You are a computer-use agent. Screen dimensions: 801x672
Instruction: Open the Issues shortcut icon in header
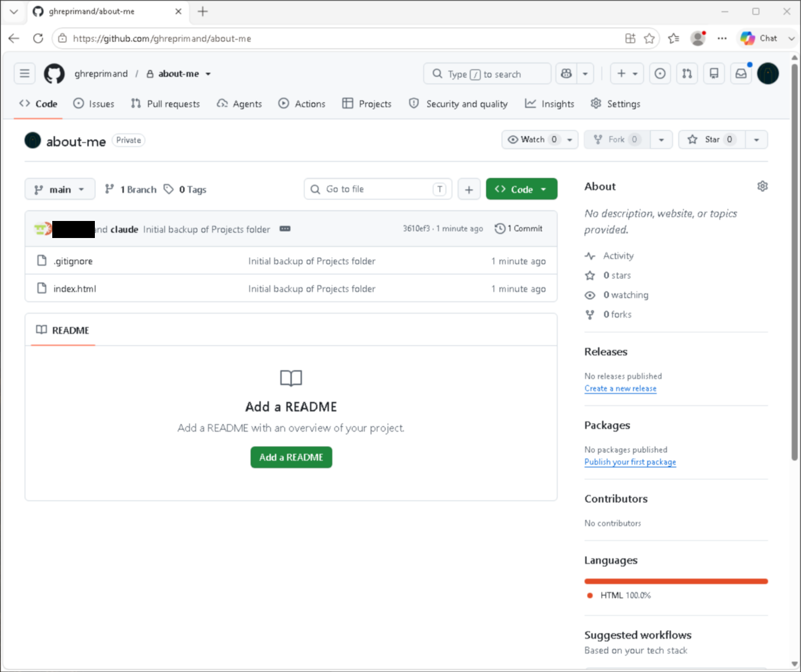tap(660, 73)
